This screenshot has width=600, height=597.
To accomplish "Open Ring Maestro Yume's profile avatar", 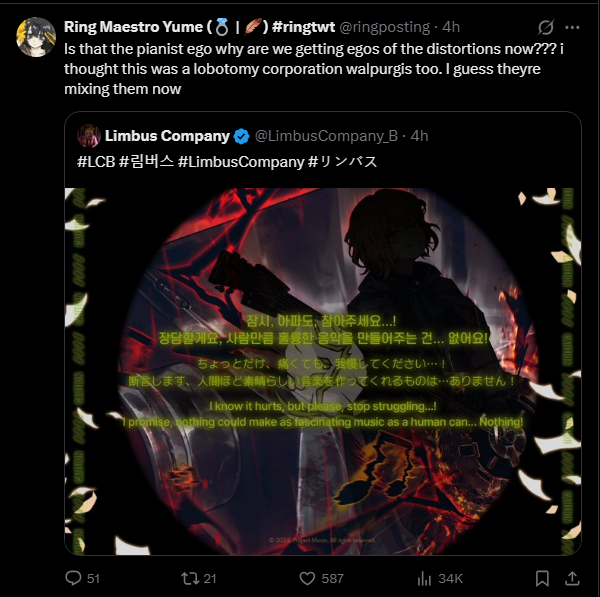I will tap(36, 37).
